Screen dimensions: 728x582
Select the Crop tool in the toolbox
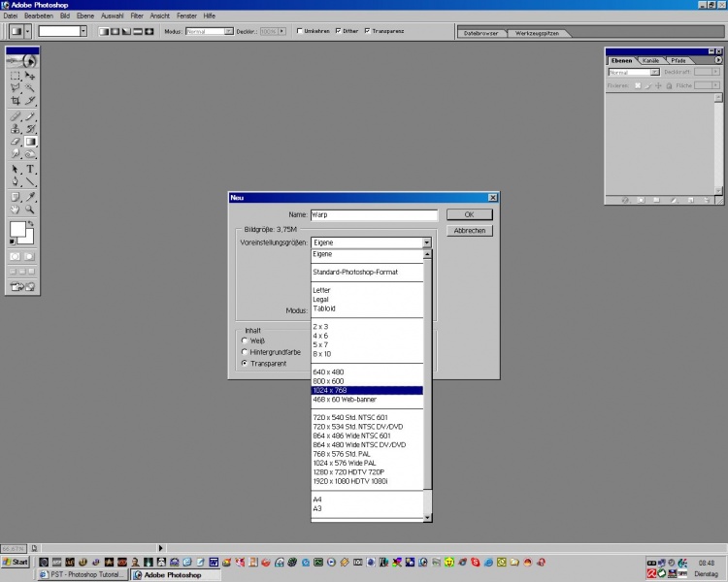(x=15, y=101)
